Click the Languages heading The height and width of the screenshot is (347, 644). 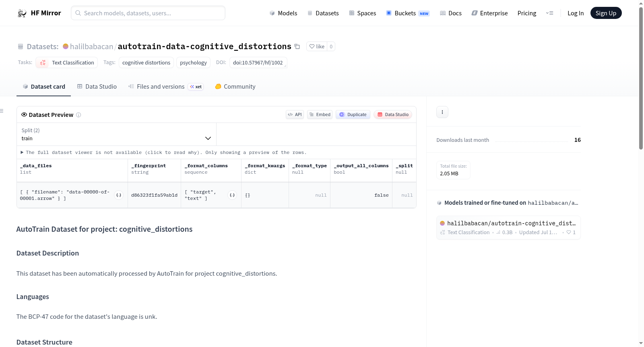click(x=33, y=297)
